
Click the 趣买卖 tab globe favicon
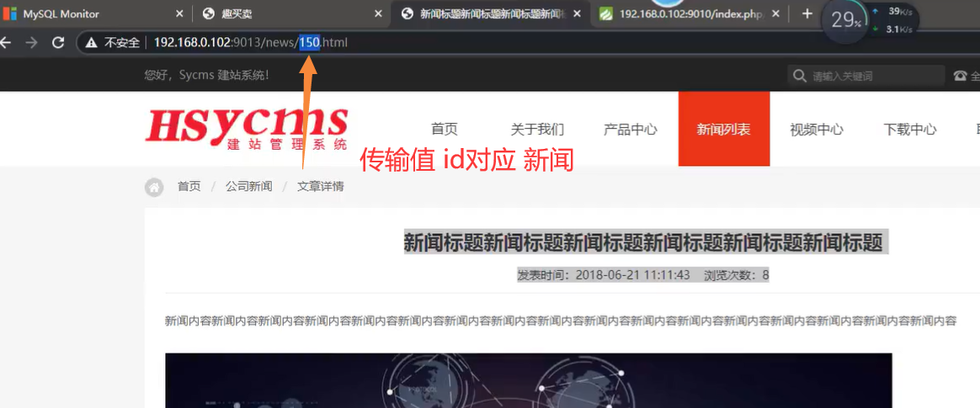click(210, 13)
